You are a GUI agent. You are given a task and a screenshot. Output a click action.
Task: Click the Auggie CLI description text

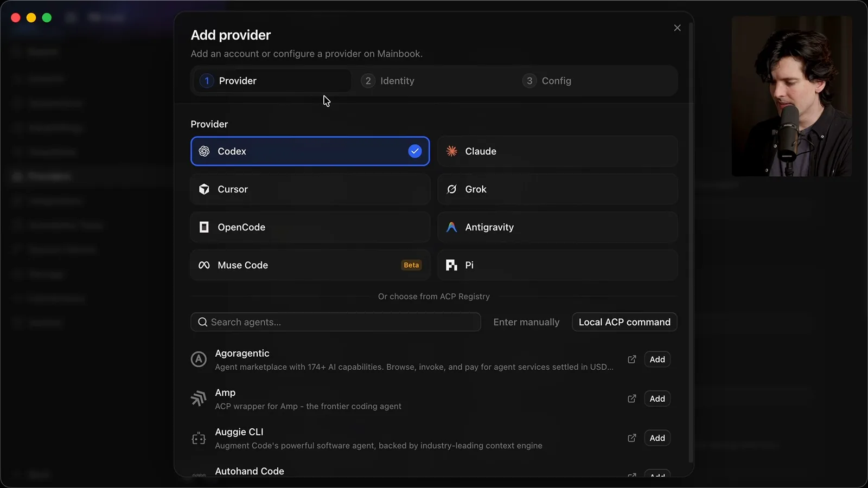379,446
